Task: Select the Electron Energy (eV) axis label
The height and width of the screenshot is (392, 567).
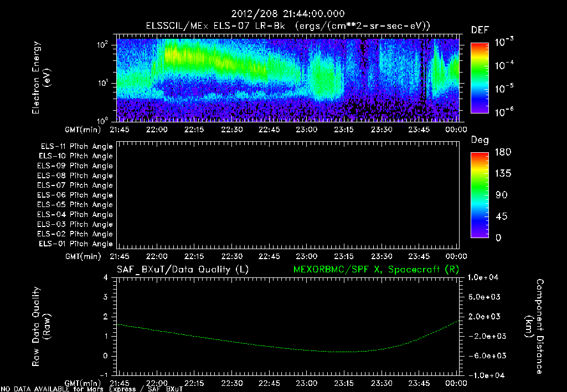Action: [41, 78]
